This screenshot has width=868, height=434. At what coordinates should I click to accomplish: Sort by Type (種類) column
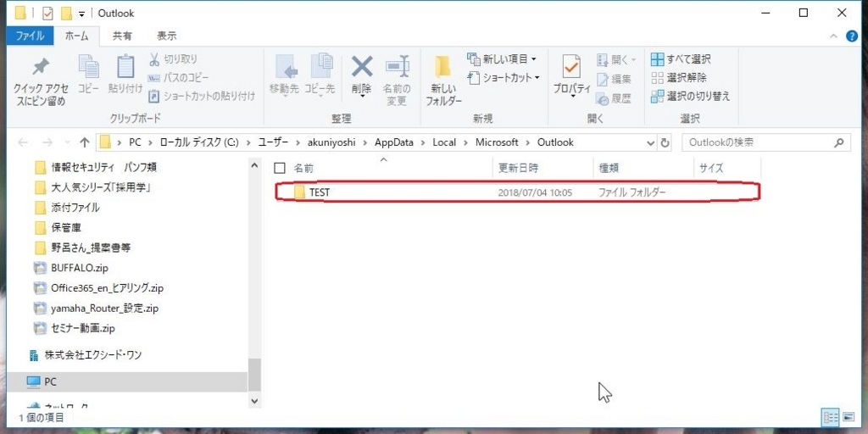point(609,169)
